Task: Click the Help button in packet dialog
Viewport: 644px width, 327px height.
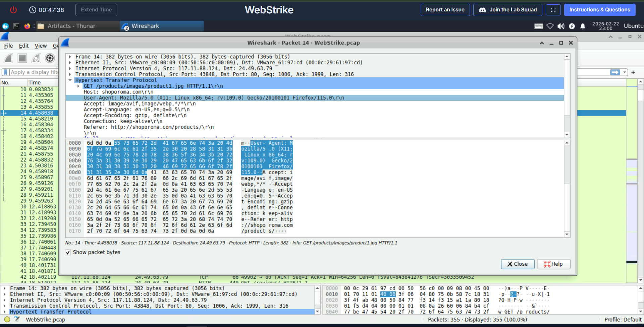Action: pos(554,264)
